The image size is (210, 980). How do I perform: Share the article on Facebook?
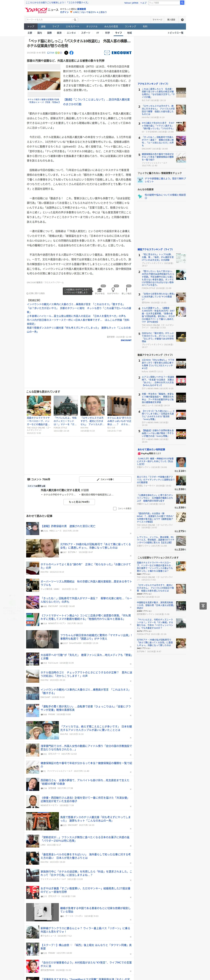coord(71,53)
